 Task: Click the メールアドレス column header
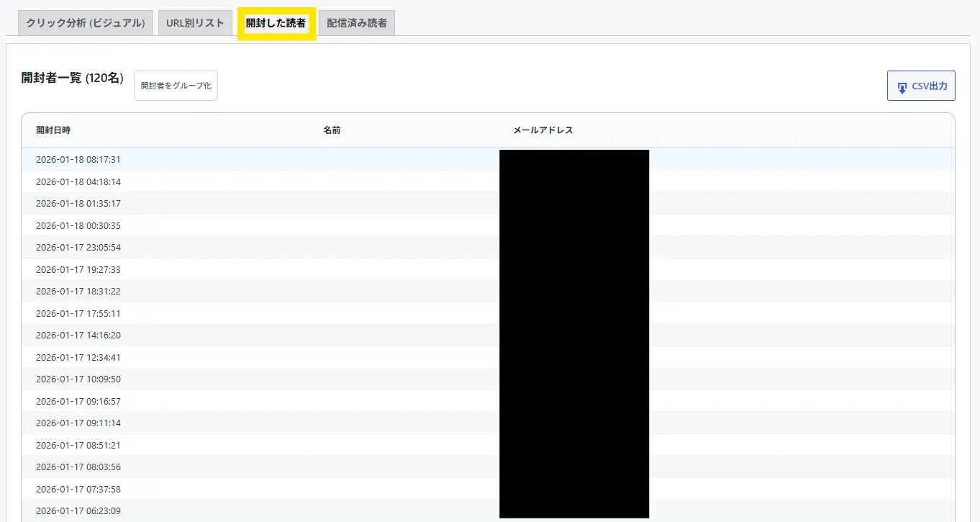point(543,130)
